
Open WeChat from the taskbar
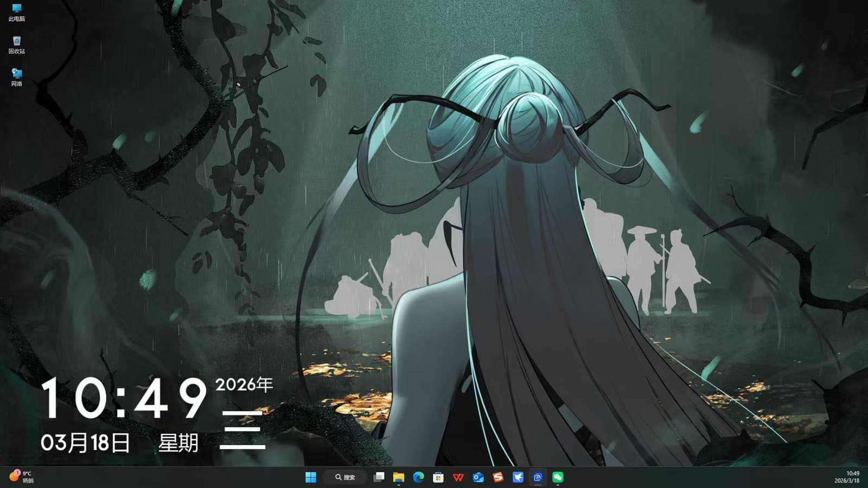click(558, 477)
